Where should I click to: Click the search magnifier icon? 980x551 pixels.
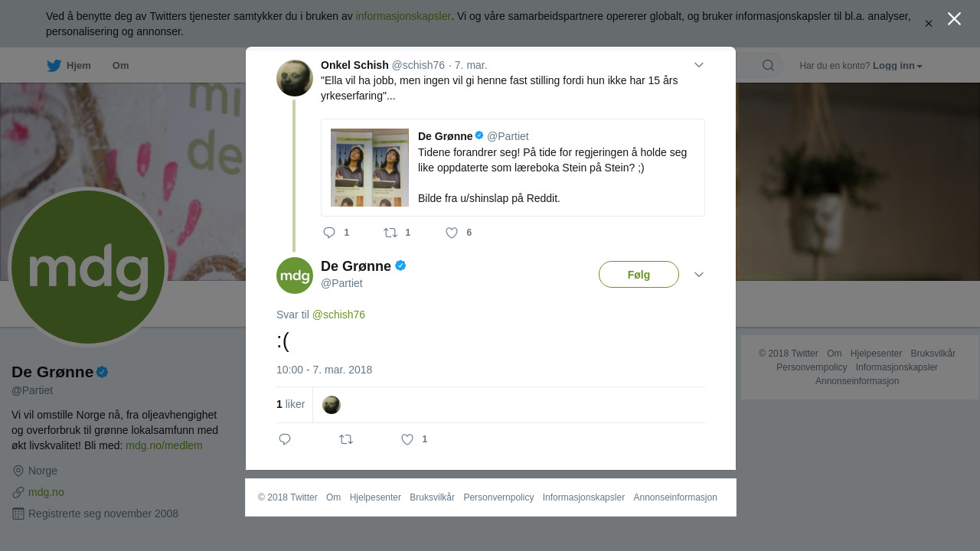pyautogui.click(x=768, y=65)
